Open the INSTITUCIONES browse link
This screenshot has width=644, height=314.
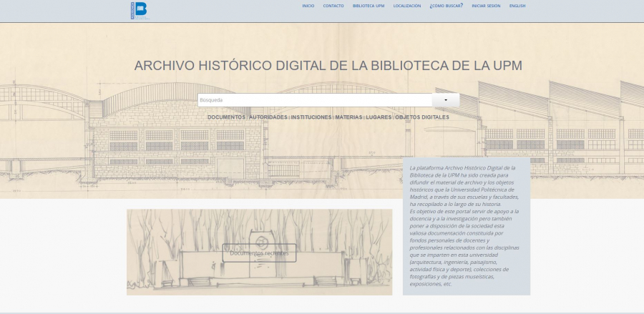point(311,117)
